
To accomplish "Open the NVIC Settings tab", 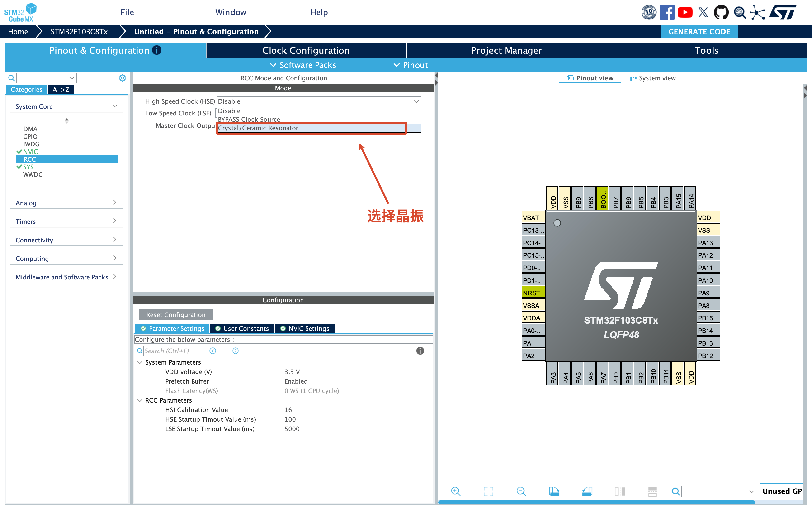I will 305,328.
